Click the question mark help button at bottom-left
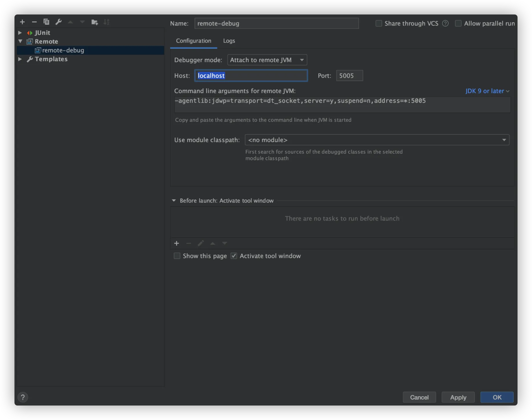532x420 pixels. (23, 397)
